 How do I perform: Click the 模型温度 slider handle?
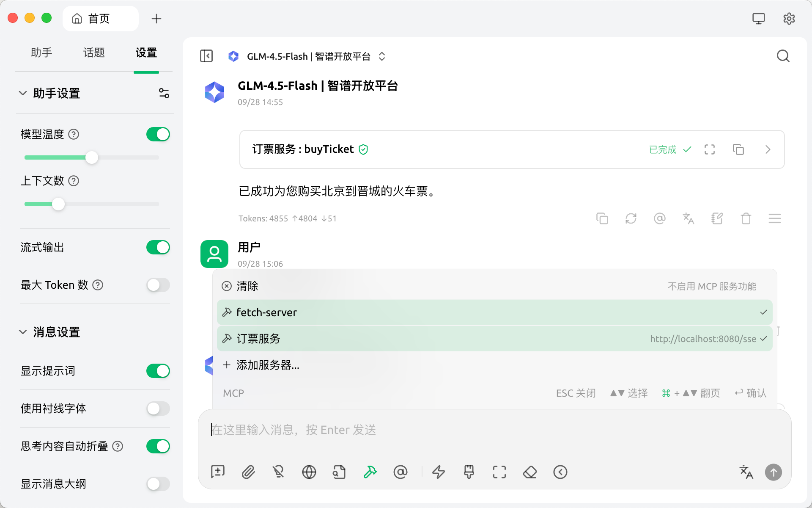92,157
